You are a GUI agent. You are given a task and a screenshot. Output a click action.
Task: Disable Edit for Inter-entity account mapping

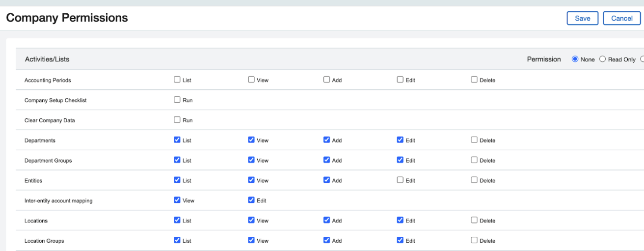[x=251, y=200]
